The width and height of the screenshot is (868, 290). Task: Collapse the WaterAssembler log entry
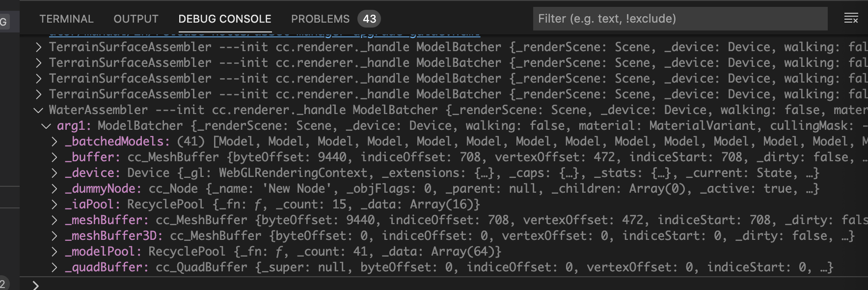coord(38,110)
